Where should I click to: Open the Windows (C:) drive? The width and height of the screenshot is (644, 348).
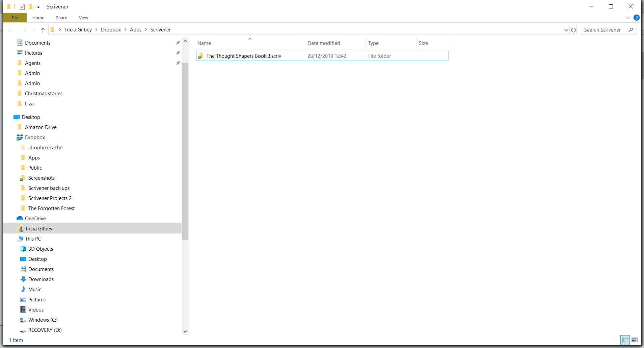[x=43, y=320]
